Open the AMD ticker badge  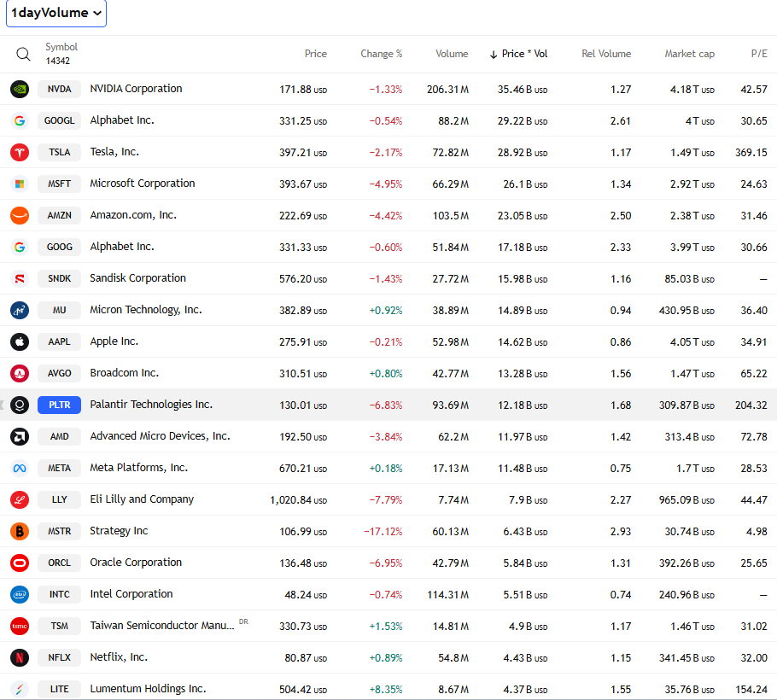[60, 437]
